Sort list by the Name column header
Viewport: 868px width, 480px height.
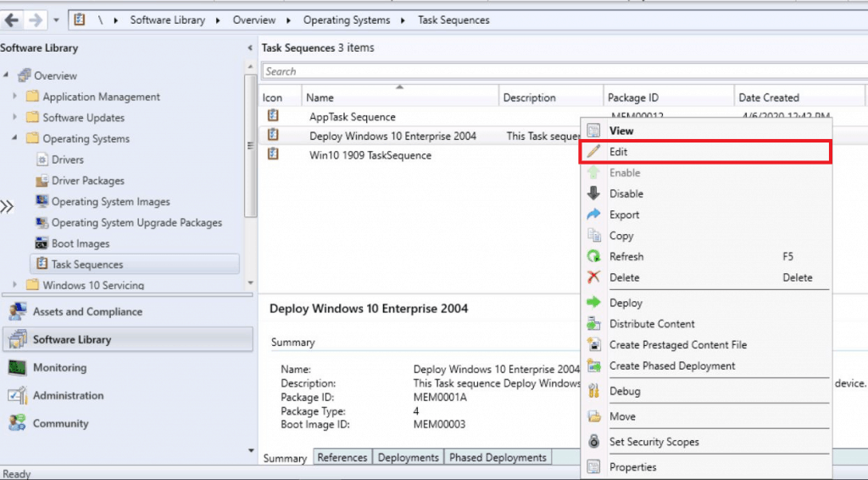[x=398, y=98]
